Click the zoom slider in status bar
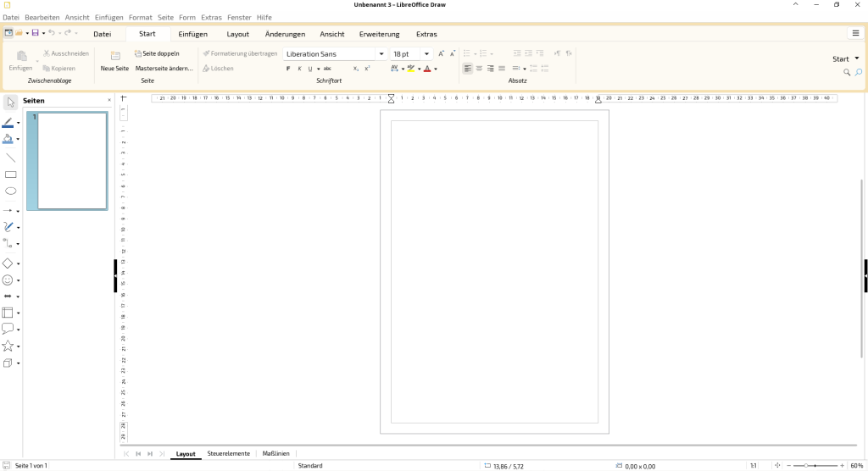The image size is (868, 471). [815, 465]
